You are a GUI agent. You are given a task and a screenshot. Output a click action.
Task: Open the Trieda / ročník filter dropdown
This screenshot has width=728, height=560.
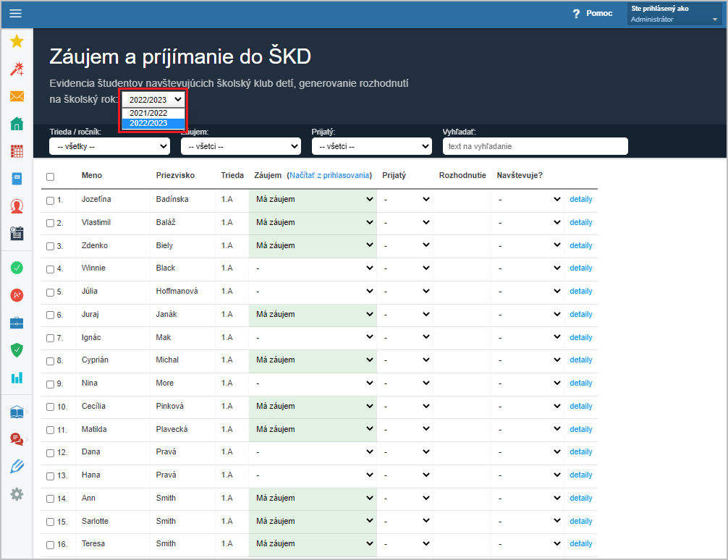(x=109, y=146)
